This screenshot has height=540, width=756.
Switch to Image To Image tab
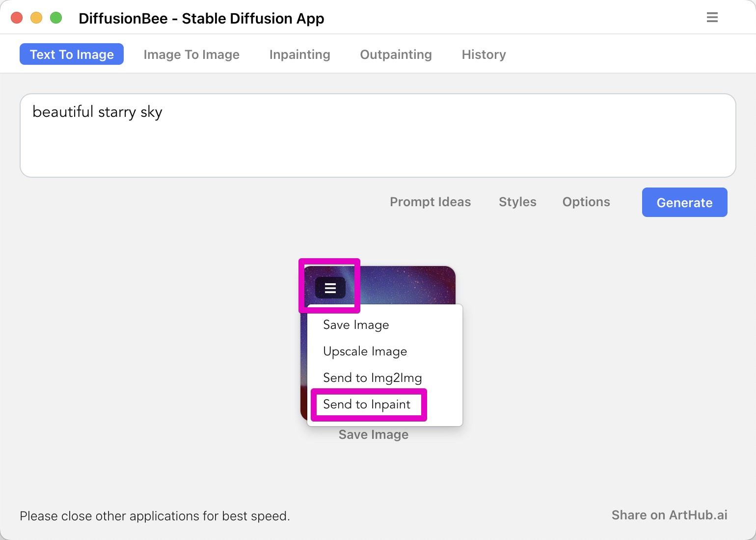click(191, 54)
